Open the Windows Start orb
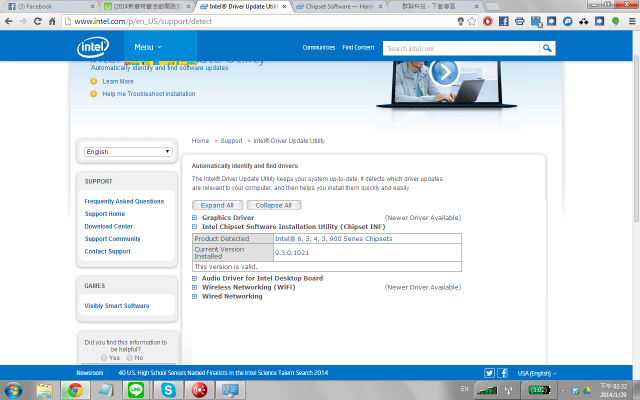 pos(13,390)
